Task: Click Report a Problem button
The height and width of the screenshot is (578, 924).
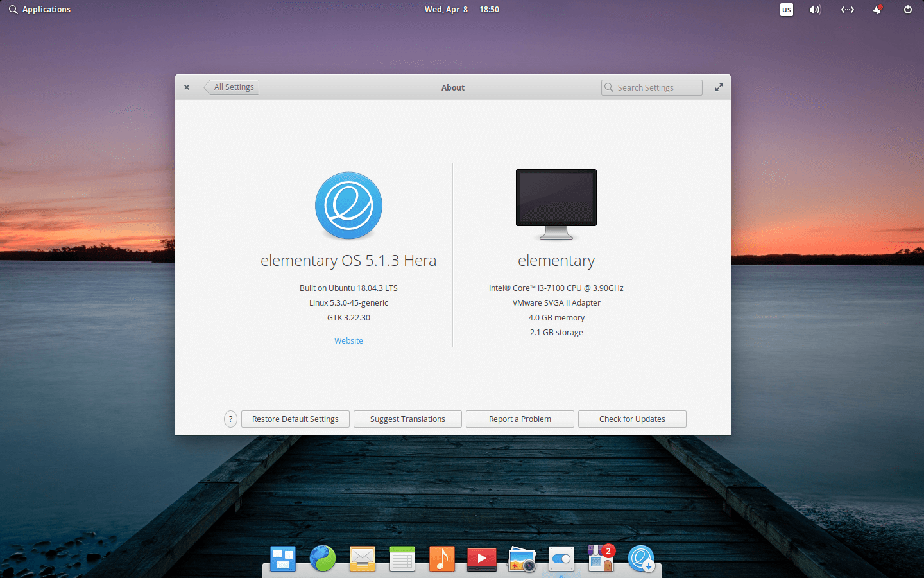Action: tap(520, 419)
